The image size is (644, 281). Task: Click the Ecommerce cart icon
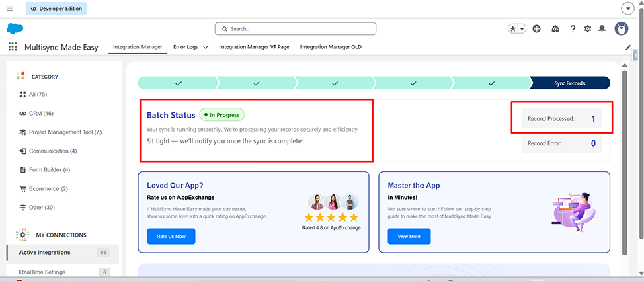coord(23,188)
